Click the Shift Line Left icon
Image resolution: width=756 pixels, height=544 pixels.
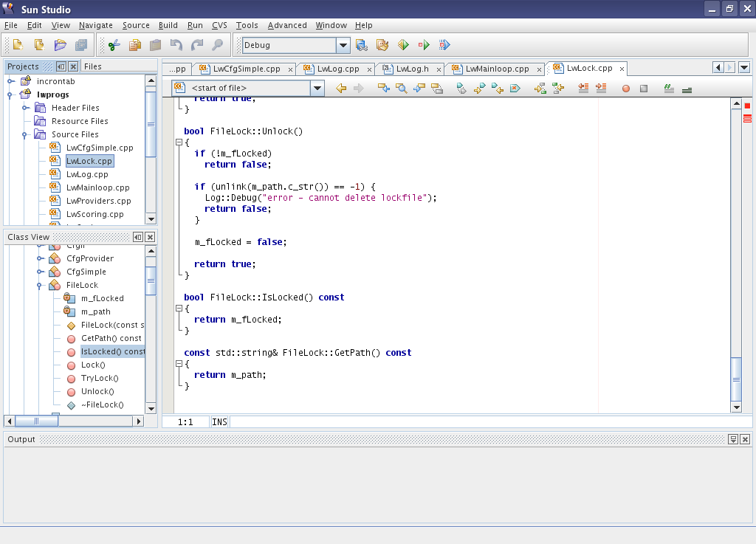tap(583, 88)
